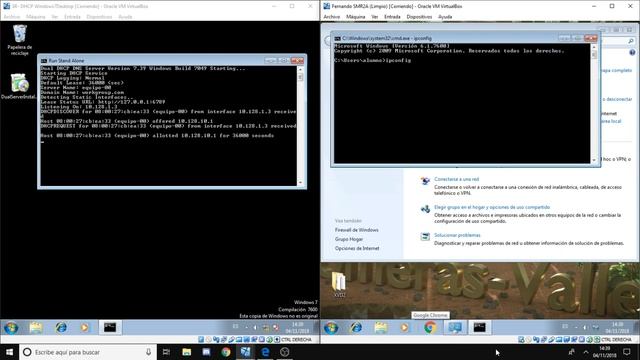This screenshot has width=640, height=360.
Task: Select cmd window in left VM taskbar
Action: tap(110, 327)
